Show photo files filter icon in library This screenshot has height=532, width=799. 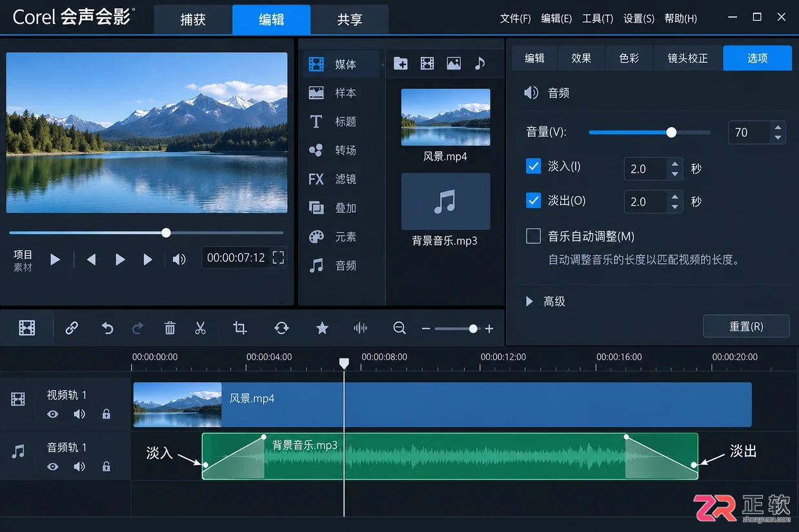tap(454, 63)
